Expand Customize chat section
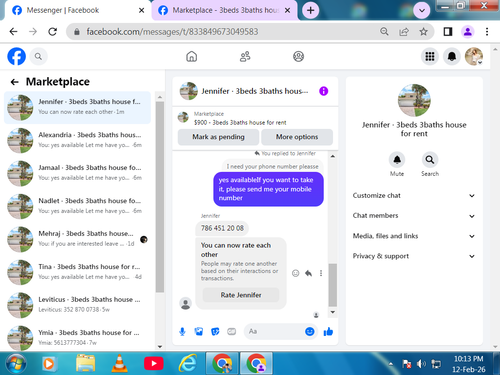500x375 pixels. (413, 196)
